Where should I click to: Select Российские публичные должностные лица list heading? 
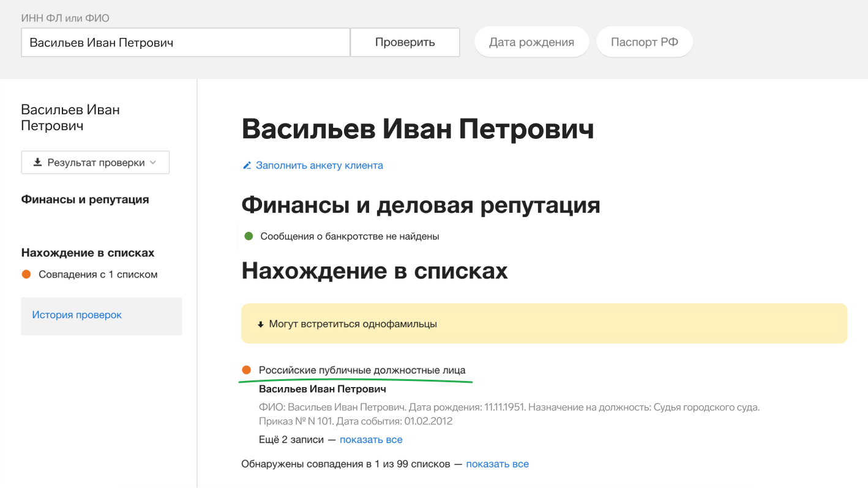[362, 370]
